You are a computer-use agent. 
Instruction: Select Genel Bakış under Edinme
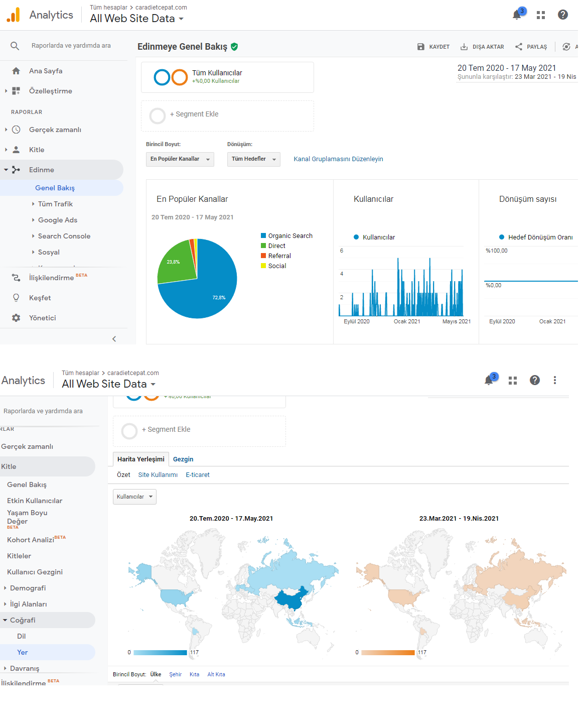[x=55, y=188]
